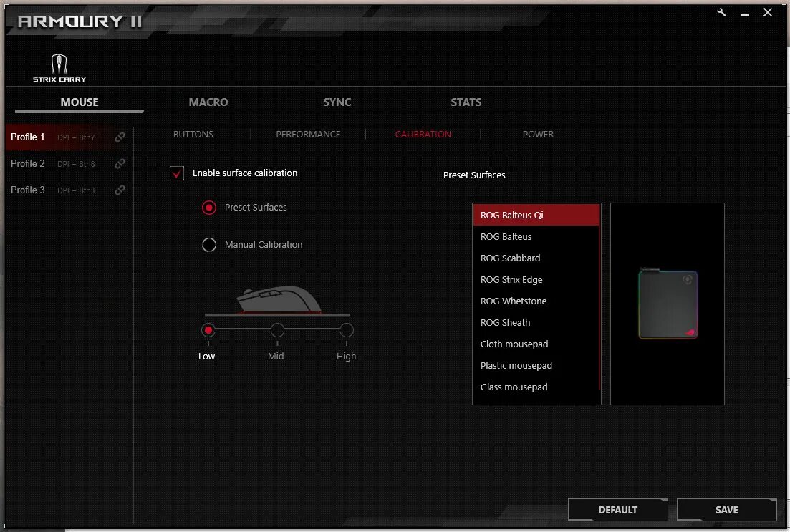This screenshot has width=790, height=532.
Task: Open the BUTTONS sub-tab
Action: (193, 135)
